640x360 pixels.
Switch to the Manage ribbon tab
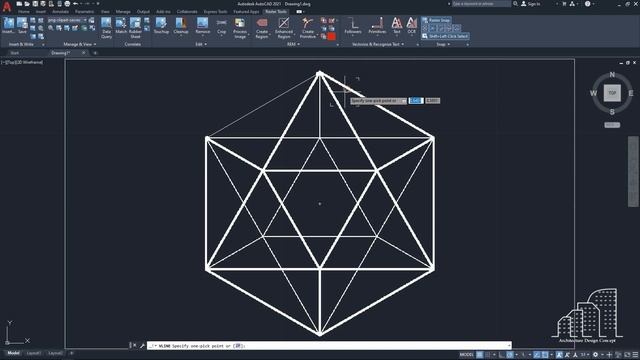(x=123, y=12)
